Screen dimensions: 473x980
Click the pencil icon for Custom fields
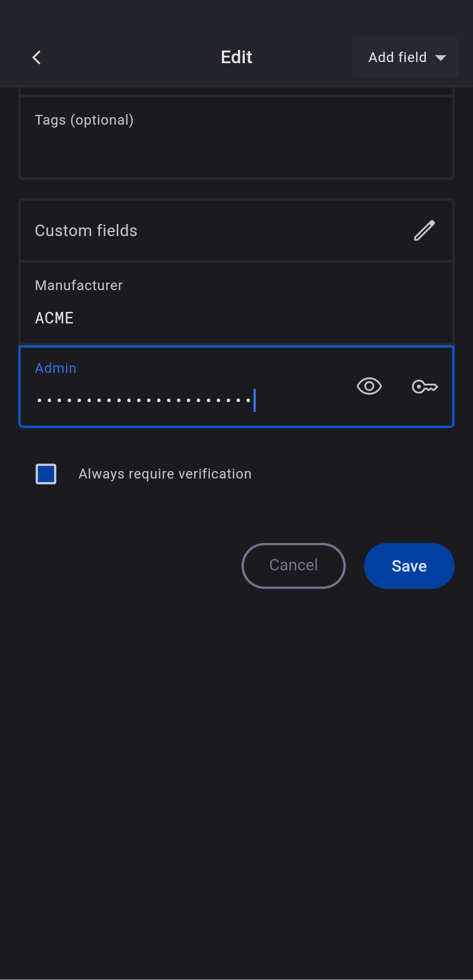424,230
